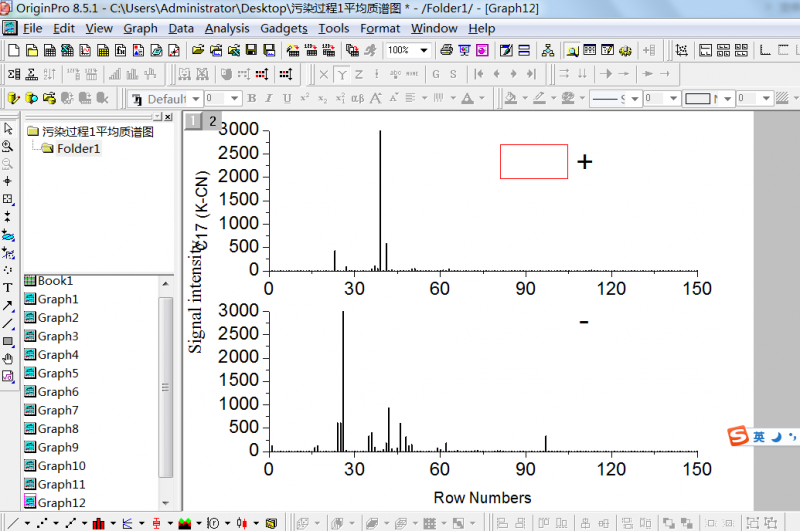Click the Column plot button
Viewport: 800px width, 531px height.
tap(99, 523)
